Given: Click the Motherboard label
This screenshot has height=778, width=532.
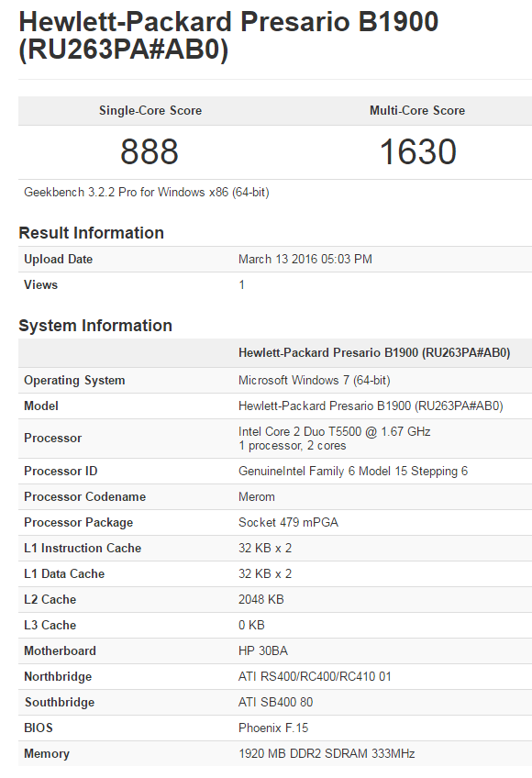Looking at the screenshot, I should tap(60, 651).
